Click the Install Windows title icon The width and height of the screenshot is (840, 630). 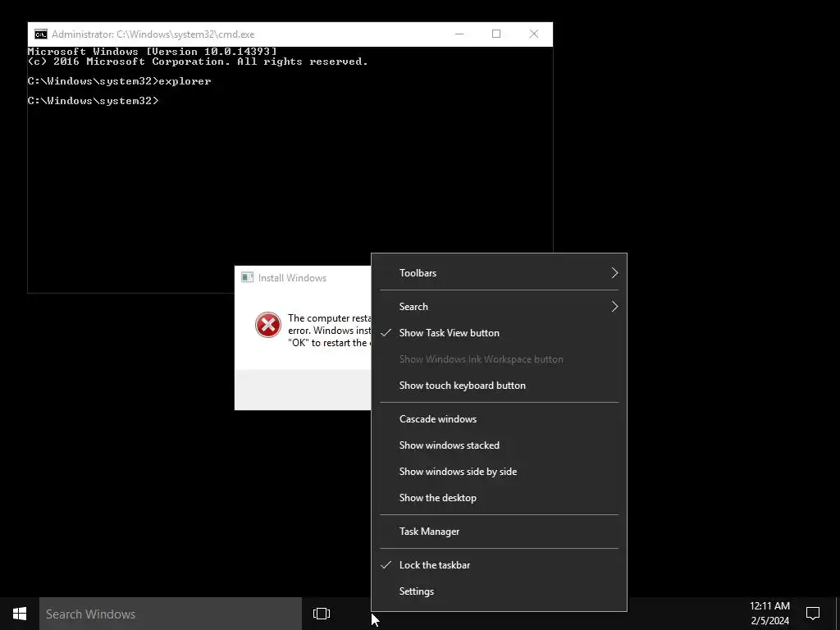(247, 277)
